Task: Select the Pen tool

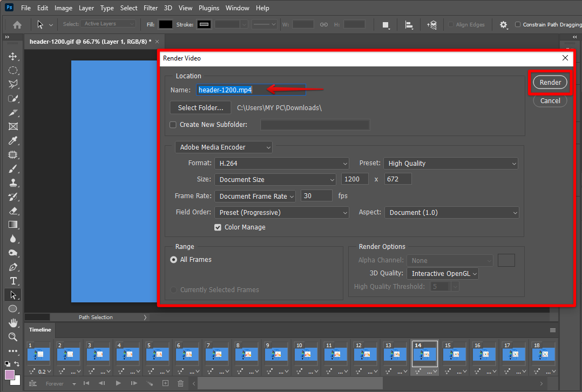Action: pos(13,267)
